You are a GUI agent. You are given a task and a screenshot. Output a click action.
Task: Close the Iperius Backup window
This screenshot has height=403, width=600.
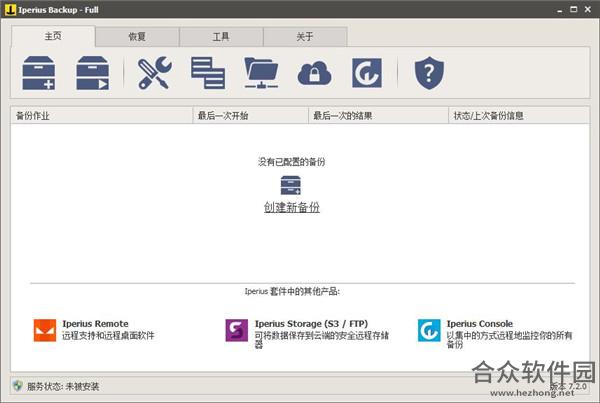pyautogui.click(x=588, y=9)
